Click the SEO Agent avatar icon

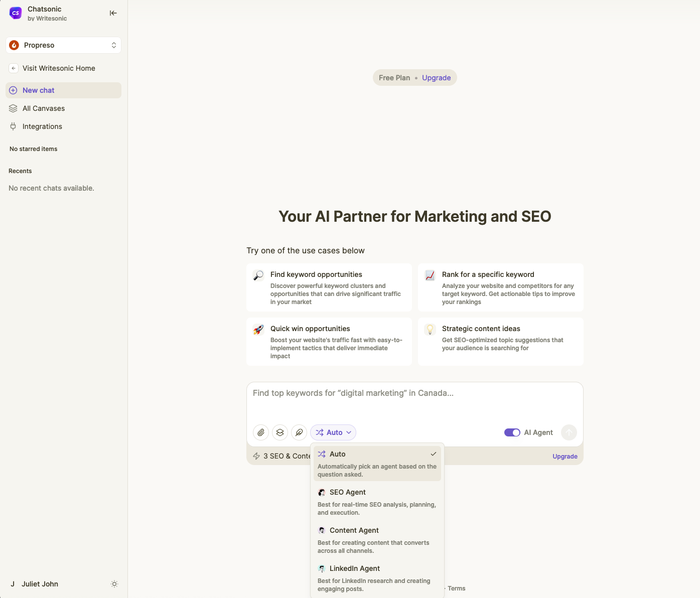click(x=322, y=492)
